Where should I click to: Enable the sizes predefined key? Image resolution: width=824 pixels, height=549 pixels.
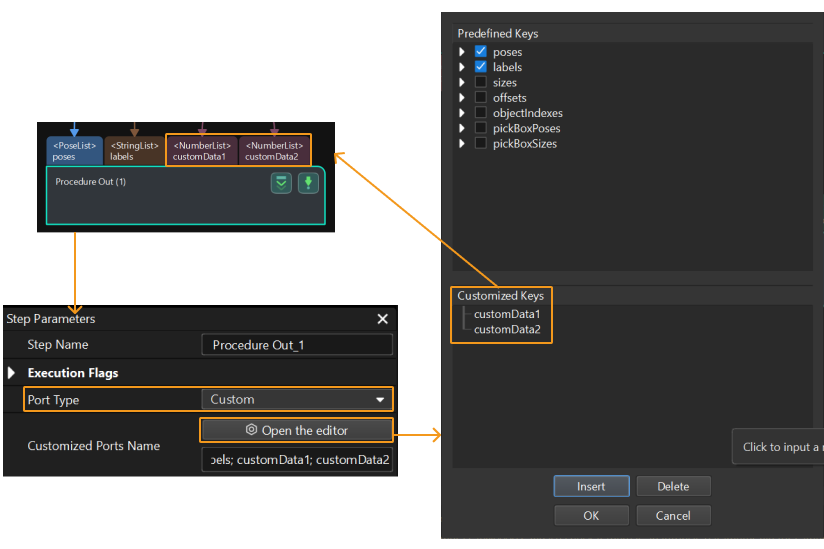coord(480,82)
